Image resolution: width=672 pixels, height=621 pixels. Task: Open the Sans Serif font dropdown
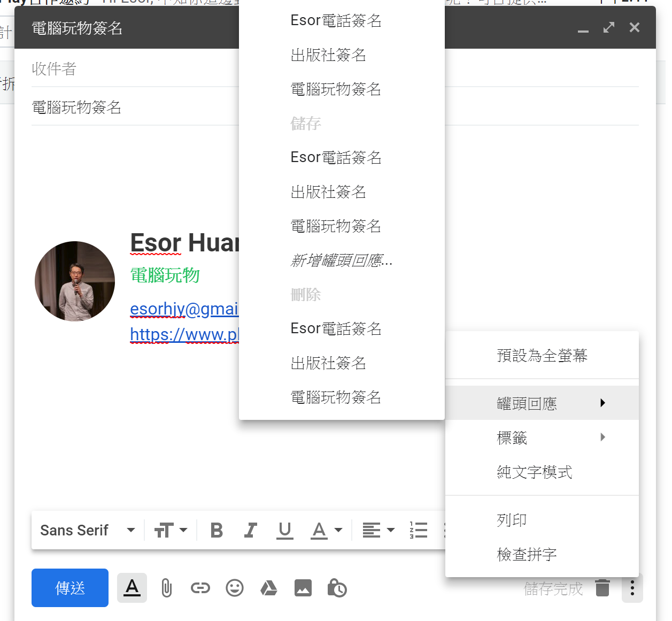point(87,530)
